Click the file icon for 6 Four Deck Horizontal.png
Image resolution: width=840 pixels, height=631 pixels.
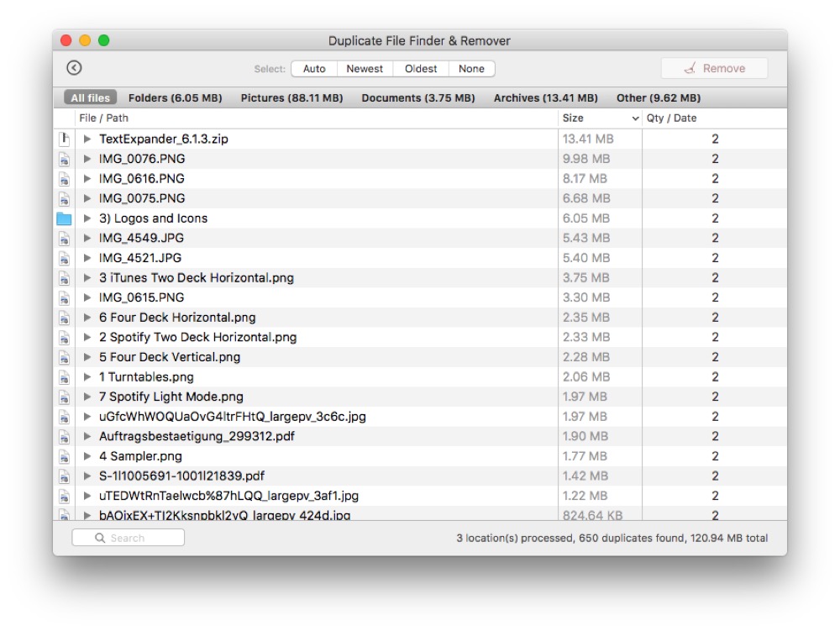click(x=65, y=318)
